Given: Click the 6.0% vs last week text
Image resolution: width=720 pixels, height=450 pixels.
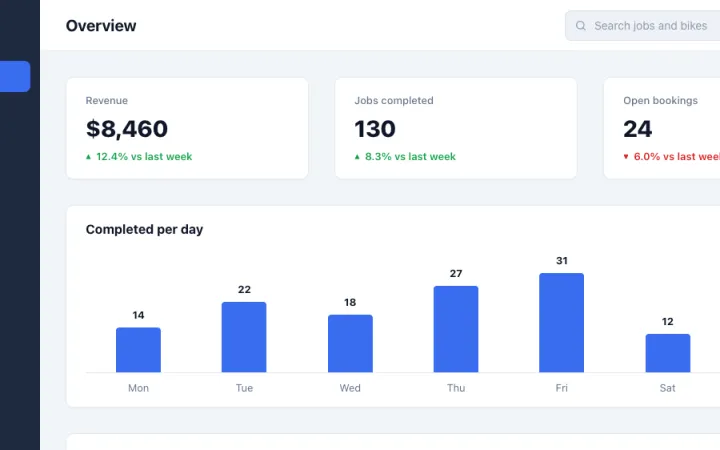Looking at the screenshot, I should pyautogui.click(x=677, y=157).
